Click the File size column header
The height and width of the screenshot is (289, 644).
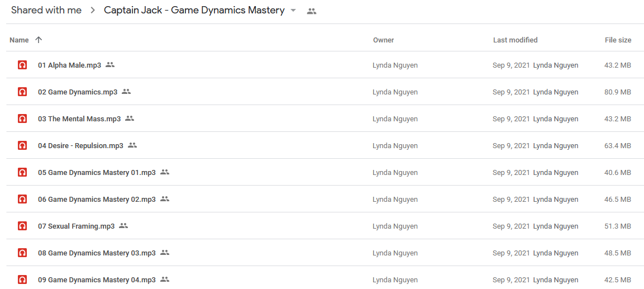618,40
